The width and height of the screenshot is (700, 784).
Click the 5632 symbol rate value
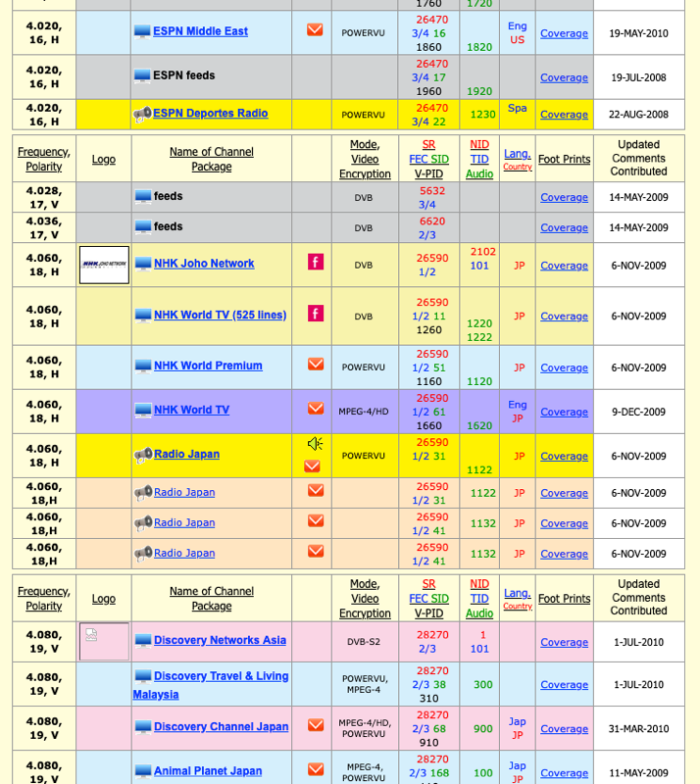click(432, 191)
